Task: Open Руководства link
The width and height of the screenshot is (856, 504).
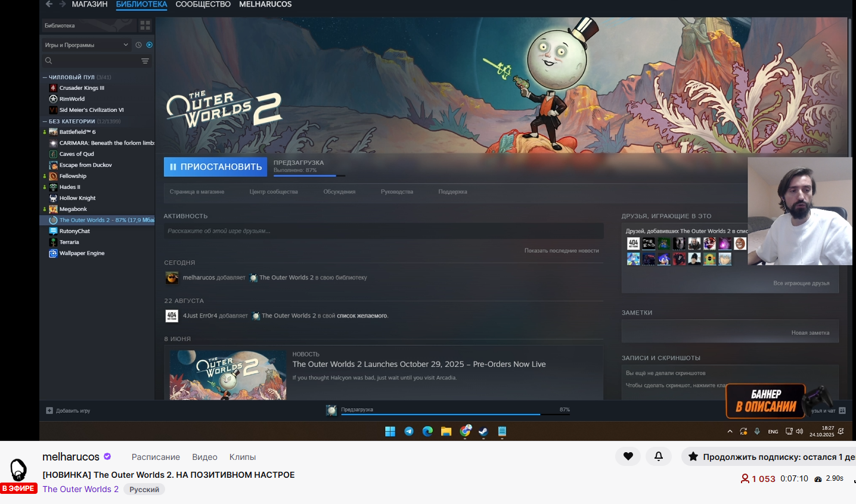Action: pos(397,192)
